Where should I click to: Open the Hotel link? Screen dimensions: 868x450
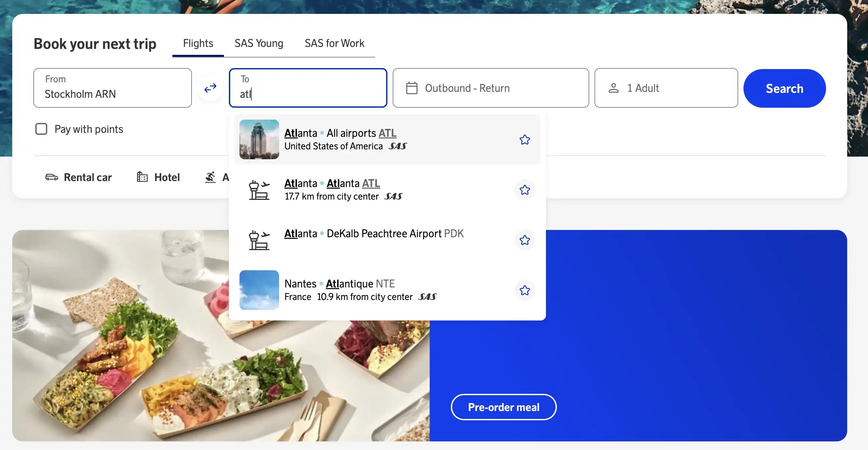tap(158, 177)
